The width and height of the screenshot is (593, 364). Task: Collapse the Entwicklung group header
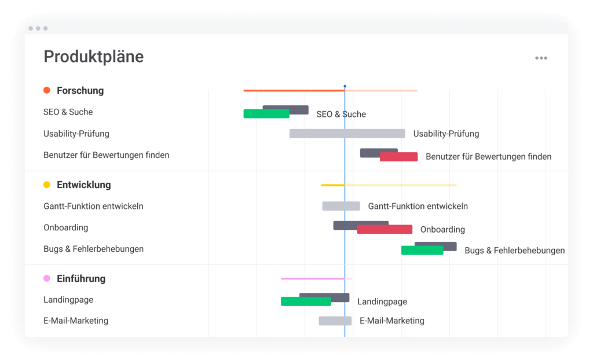pos(83,185)
